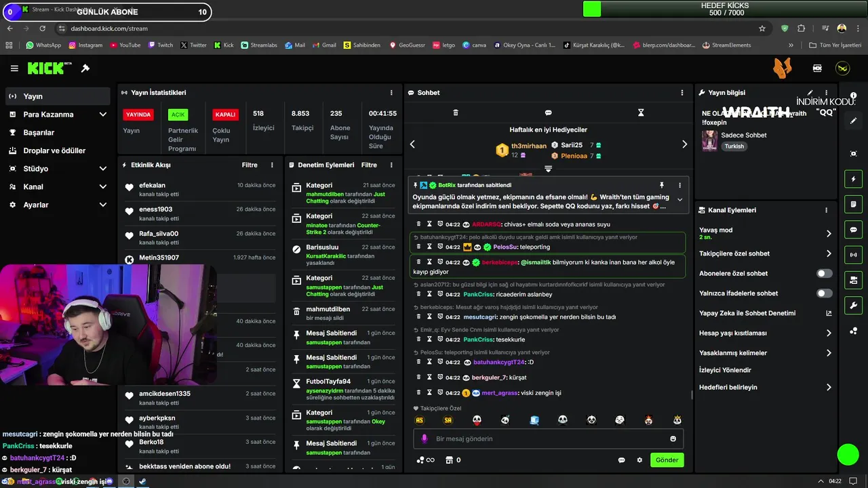Edit stream info with pencil icon
Viewport: 868px width, 488px height.
tap(810, 93)
